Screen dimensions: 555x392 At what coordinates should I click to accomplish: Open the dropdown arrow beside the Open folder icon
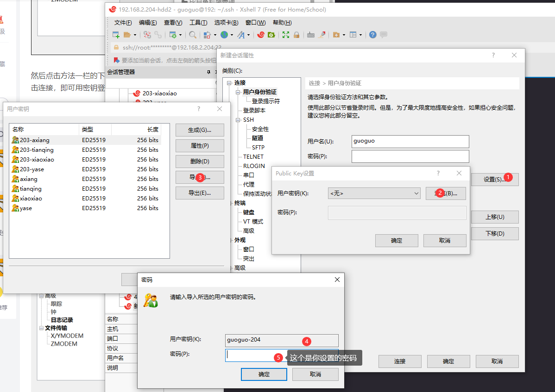coord(135,35)
